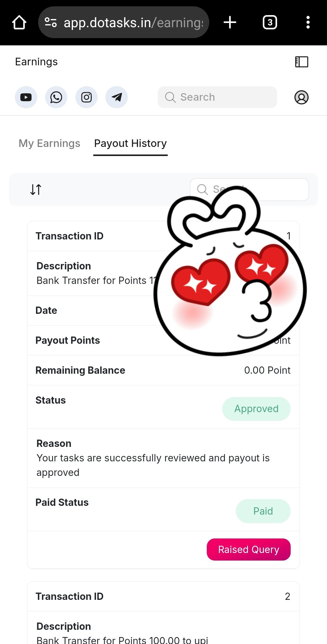Image resolution: width=327 pixels, height=644 pixels.
Task: Click the payout history search box
Action: click(x=249, y=190)
